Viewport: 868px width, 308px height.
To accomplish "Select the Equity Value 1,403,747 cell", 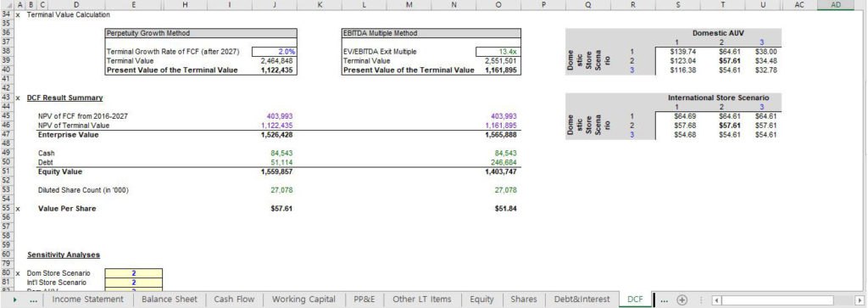I will click(498, 171).
